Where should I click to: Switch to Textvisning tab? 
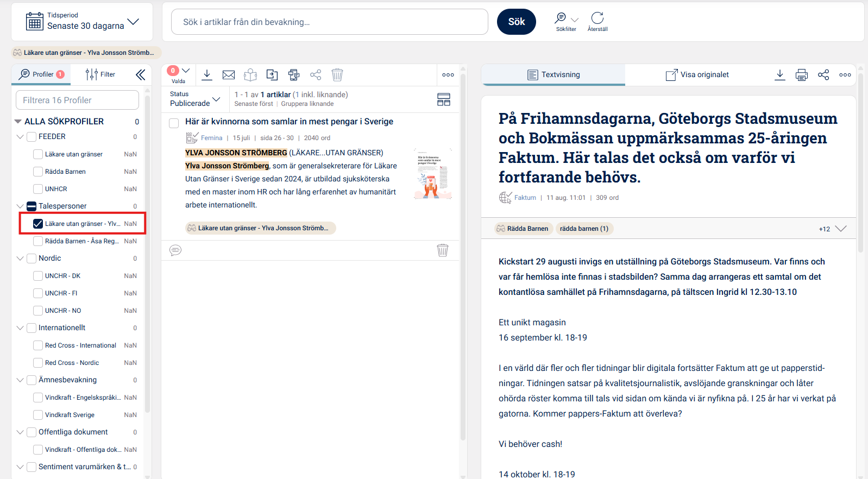[553, 75]
